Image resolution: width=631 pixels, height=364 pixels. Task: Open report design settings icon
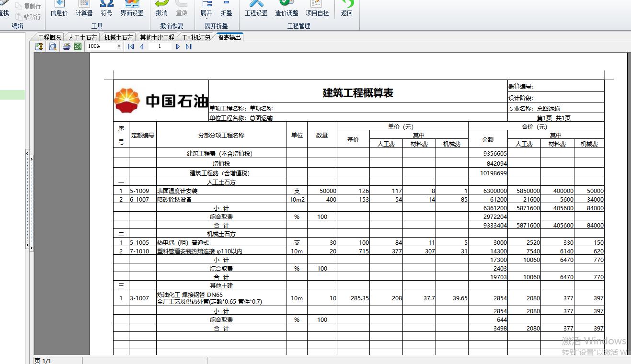(39, 46)
